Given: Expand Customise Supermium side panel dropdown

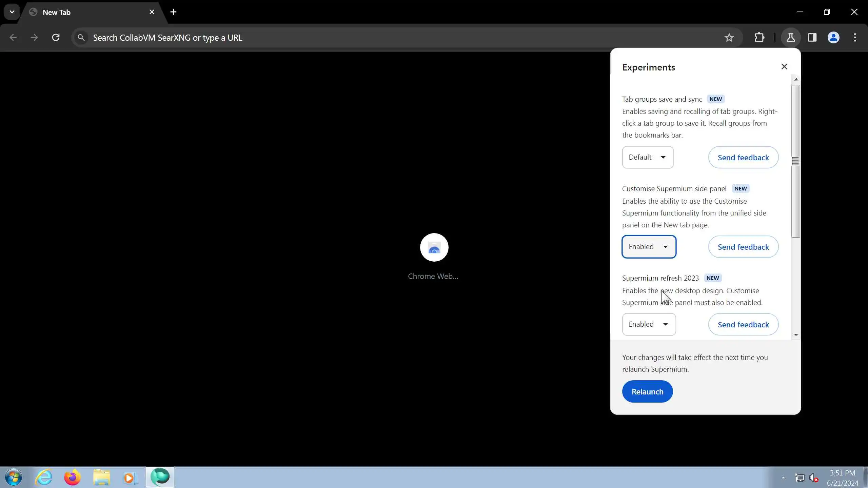Looking at the screenshot, I should [x=649, y=247].
